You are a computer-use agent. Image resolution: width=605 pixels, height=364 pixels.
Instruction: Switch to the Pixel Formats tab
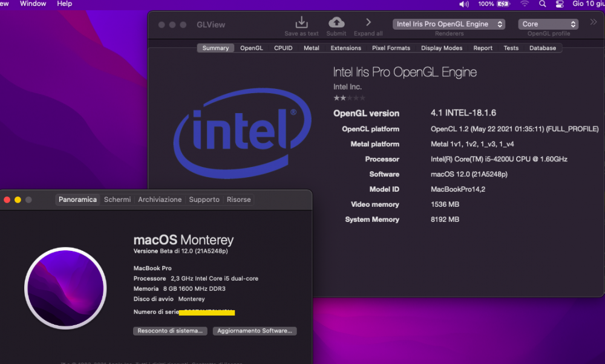(391, 48)
